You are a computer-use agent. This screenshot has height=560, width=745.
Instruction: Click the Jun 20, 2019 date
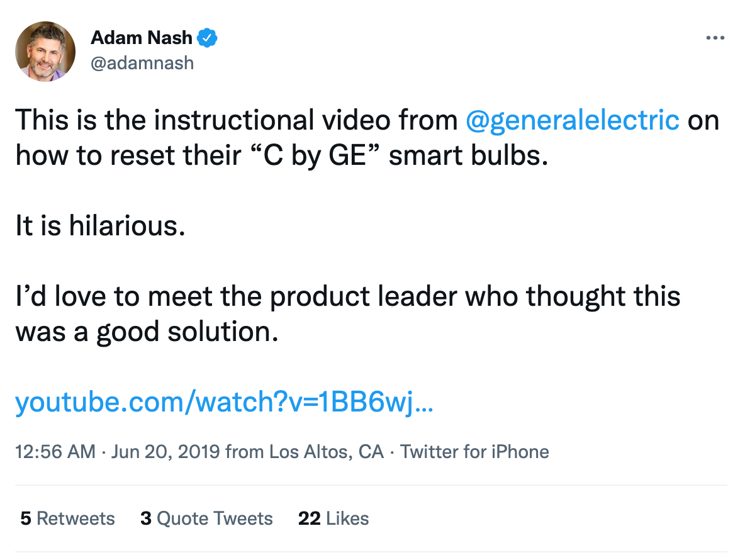click(165, 452)
